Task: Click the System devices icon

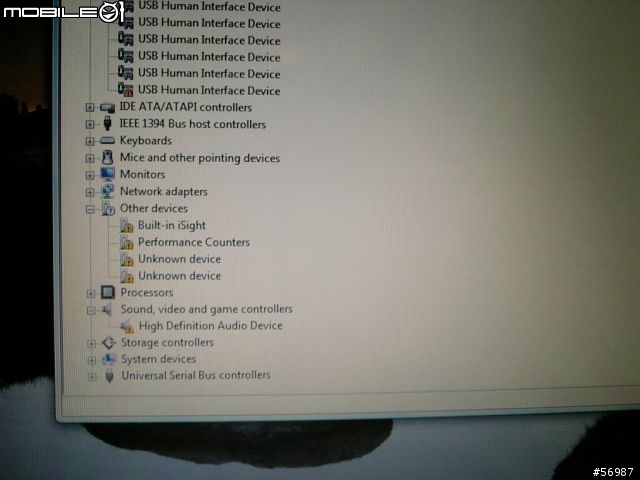Action: point(109,359)
